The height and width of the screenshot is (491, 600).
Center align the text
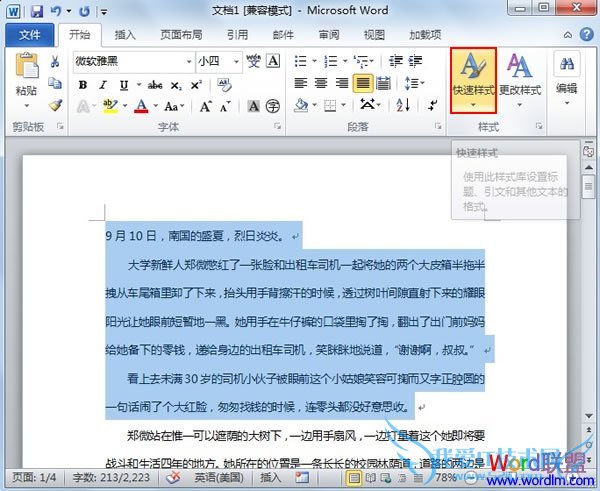coord(321,83)
